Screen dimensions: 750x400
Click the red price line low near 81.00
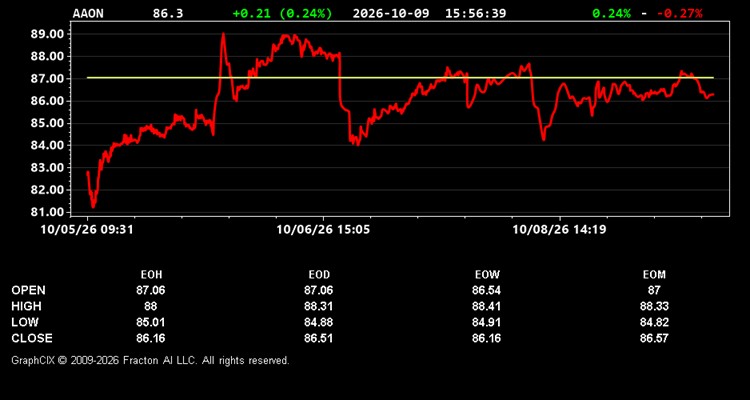93,206
